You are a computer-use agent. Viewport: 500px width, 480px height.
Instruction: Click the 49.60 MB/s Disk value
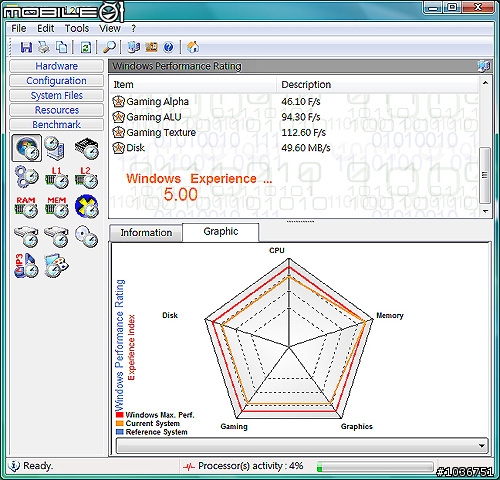pyautogui.click(x=306, y=147)
